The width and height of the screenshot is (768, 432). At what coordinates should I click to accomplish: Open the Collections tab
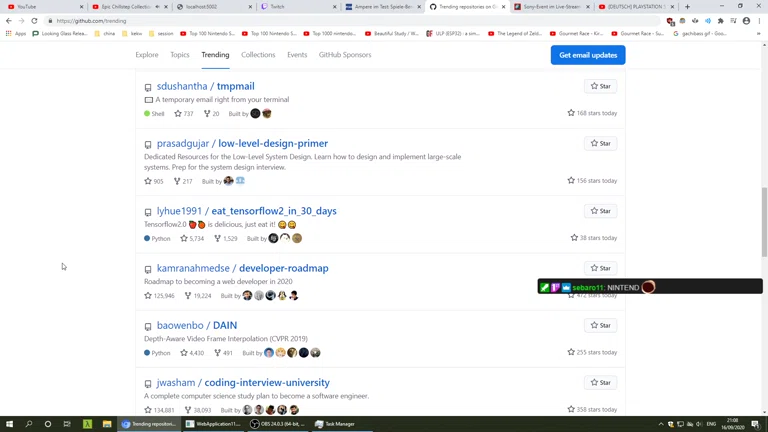[258, 55]
